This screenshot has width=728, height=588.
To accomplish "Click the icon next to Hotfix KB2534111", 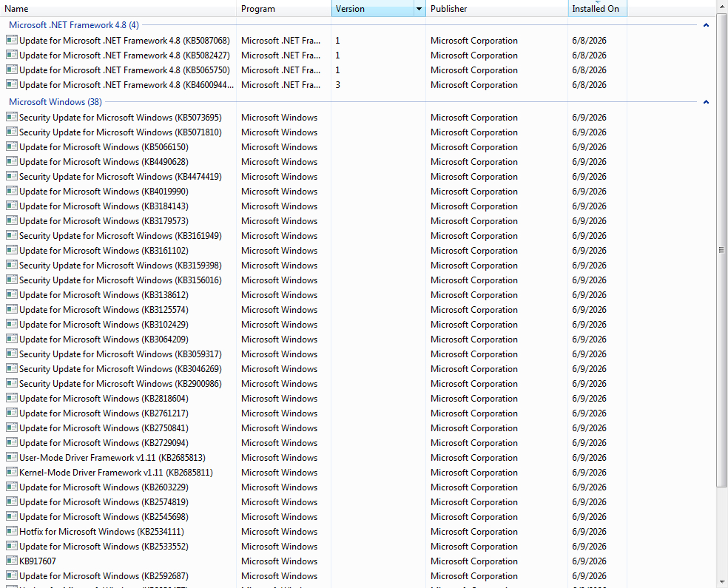I will 12,532.
